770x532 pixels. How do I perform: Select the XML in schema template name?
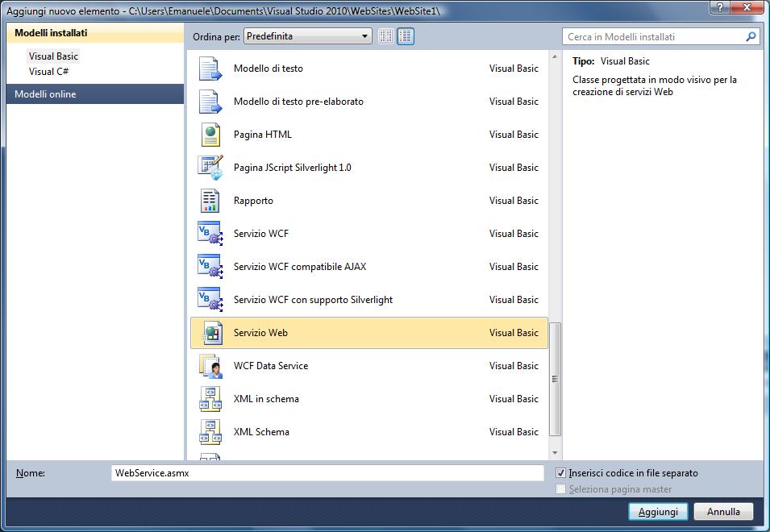click(x=266, y=399)
